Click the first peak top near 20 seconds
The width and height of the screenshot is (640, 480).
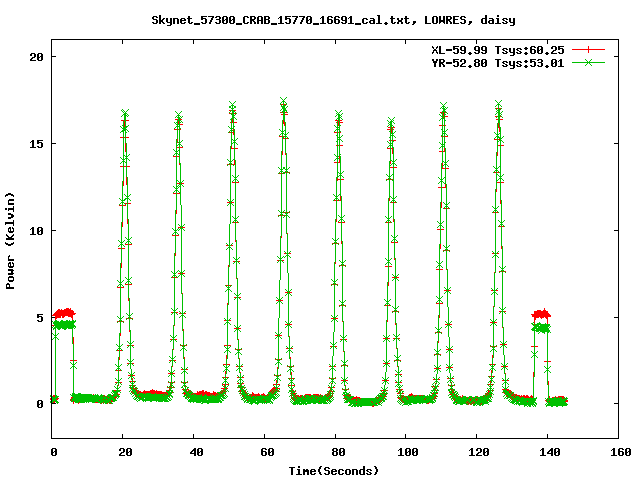click(x=125, y=113)
